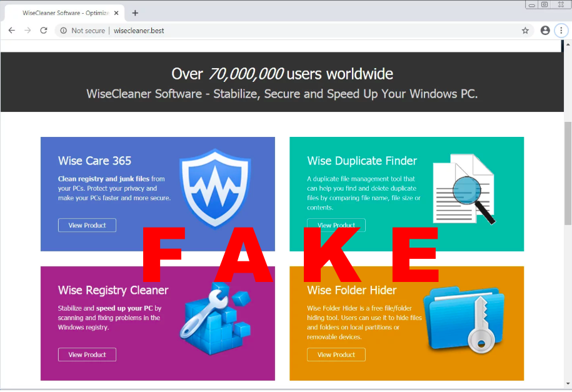Open the Chrome three-dot menu
The width and height of the screenshot is (572, 392).
point(561,31)
